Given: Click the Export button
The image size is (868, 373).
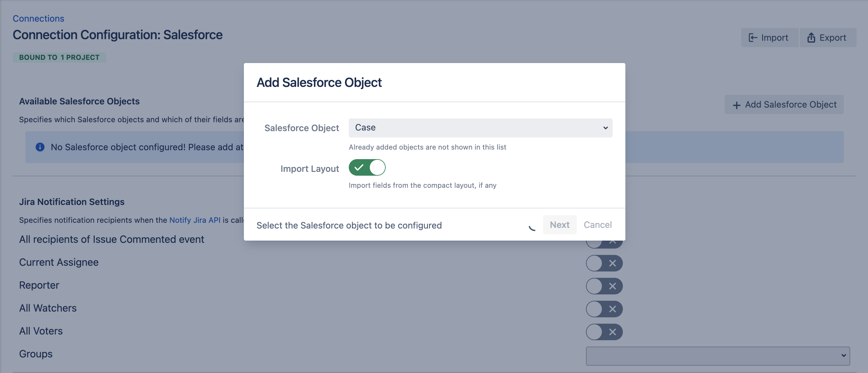Looking at the screenshot, I should [x=828, y=38].
